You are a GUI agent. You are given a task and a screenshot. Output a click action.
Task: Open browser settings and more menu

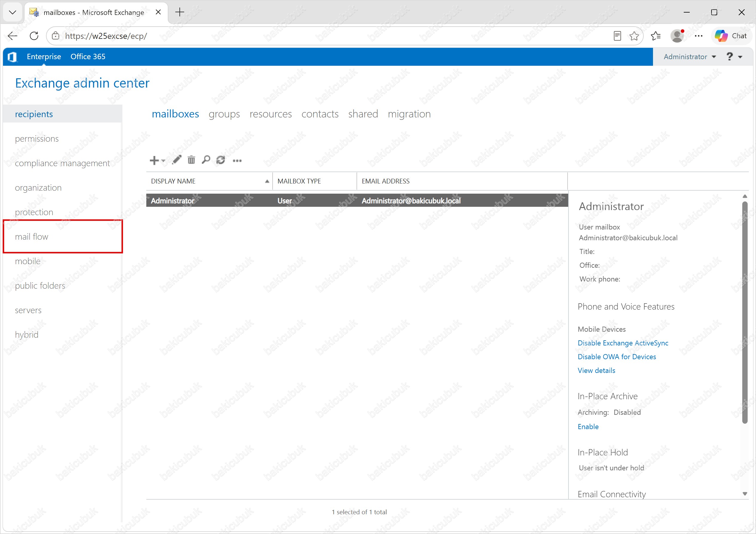click(x=698, y=36)
